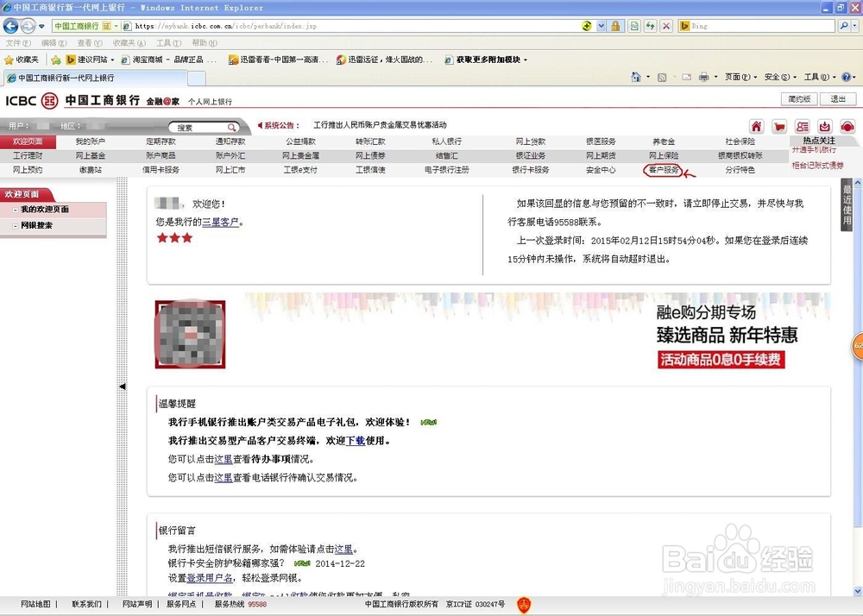Click the add-to-favorites bar star icon
Viewport: 863px width, 616px height.
pos(56,60)
